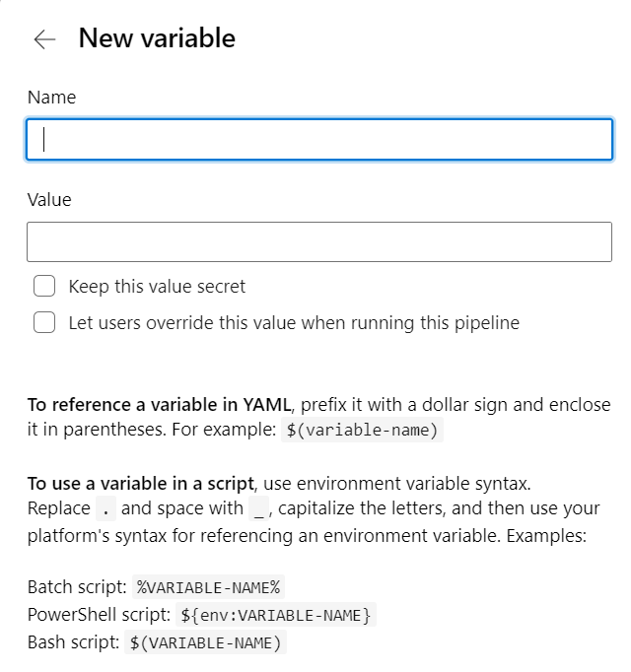Click the ${env:VARIABLE-NAME} PowerShell example
The height and width of the screenshot is (672, 631).
tap(276, 615)
